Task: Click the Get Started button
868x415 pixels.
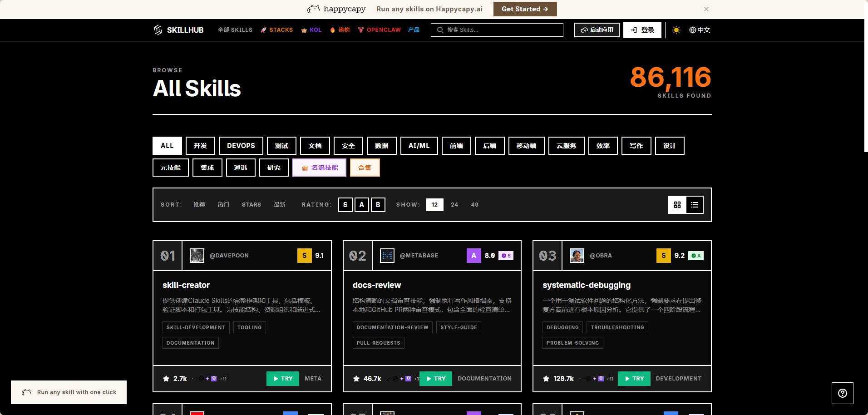Action: pyautogui.click(x=525, y=9)
